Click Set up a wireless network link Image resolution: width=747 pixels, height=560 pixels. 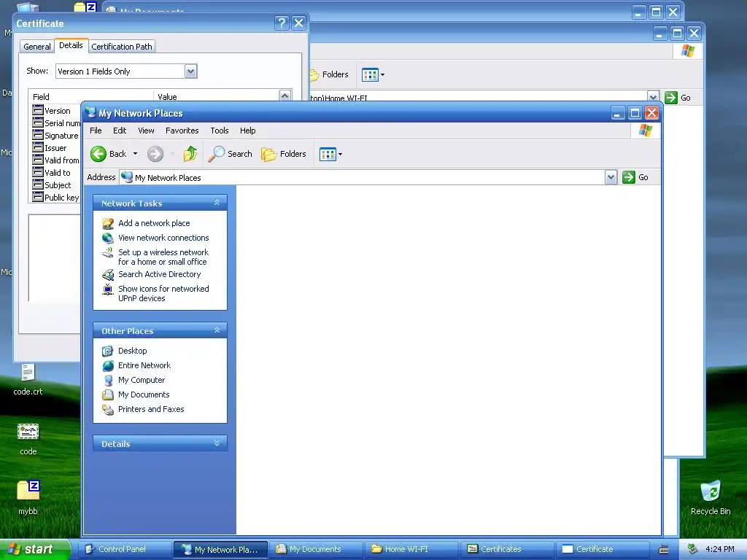pyautogui.click(x=163, y=257)
